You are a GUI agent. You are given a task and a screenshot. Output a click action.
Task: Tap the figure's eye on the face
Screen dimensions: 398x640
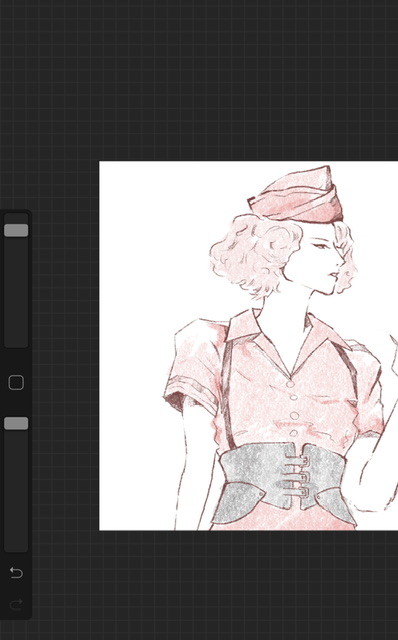[x=321, y=246]
